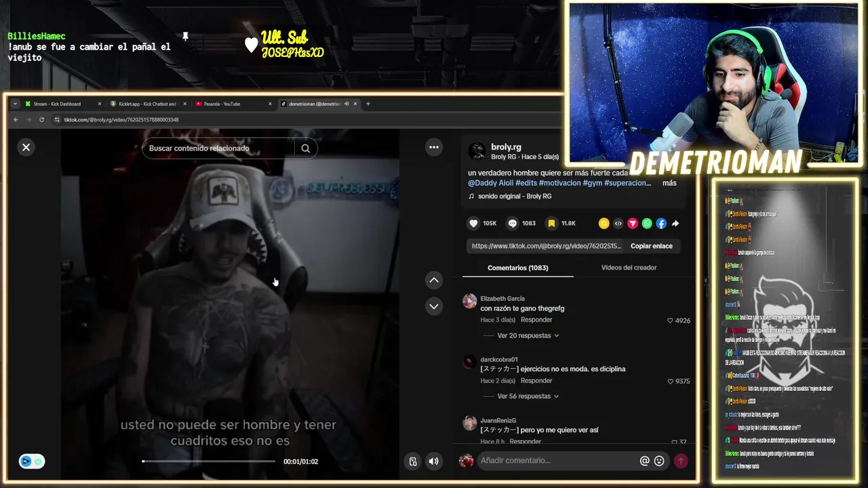Mute the tab using its speaker icon

(x=347, y=104)
